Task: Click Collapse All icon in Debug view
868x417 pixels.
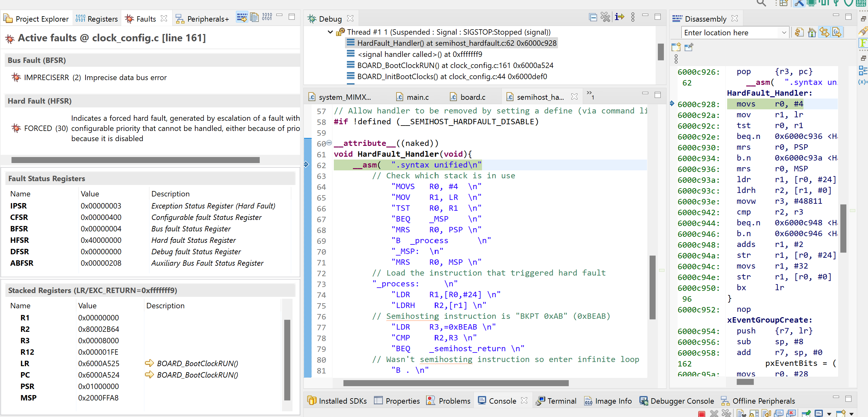Action: [593, 17]
